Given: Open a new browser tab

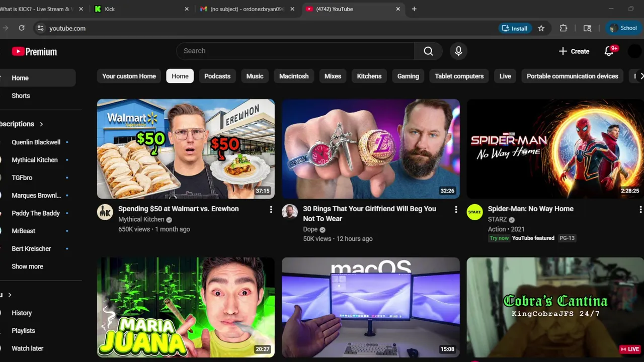Looking at the screenshot, I should point(414,9).
